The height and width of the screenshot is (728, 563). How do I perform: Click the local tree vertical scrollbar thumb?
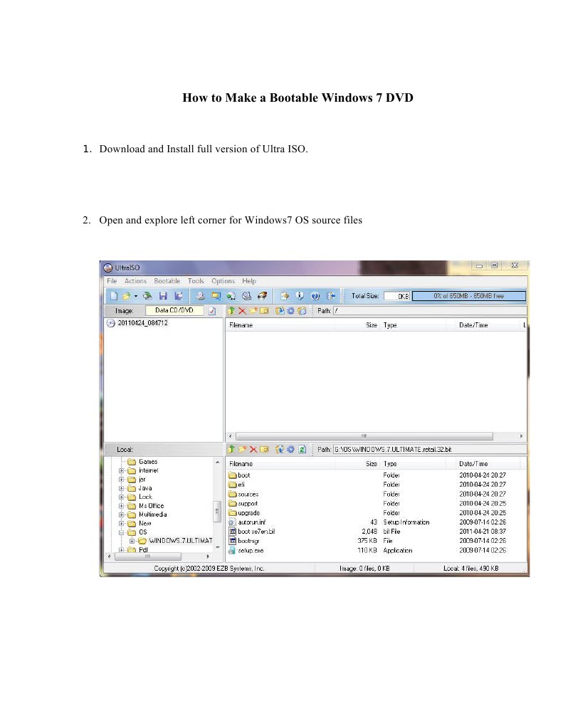[x=216, y=512]
